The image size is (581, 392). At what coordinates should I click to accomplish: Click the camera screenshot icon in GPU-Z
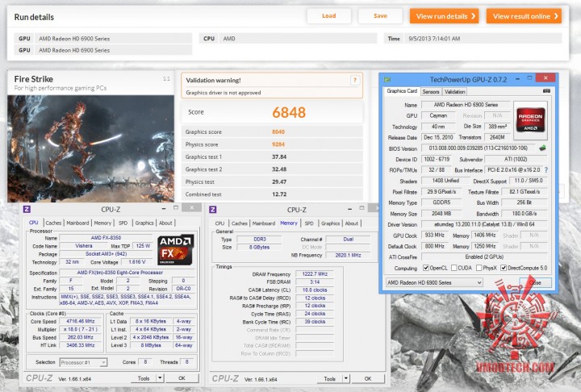(x=546, y=91)
